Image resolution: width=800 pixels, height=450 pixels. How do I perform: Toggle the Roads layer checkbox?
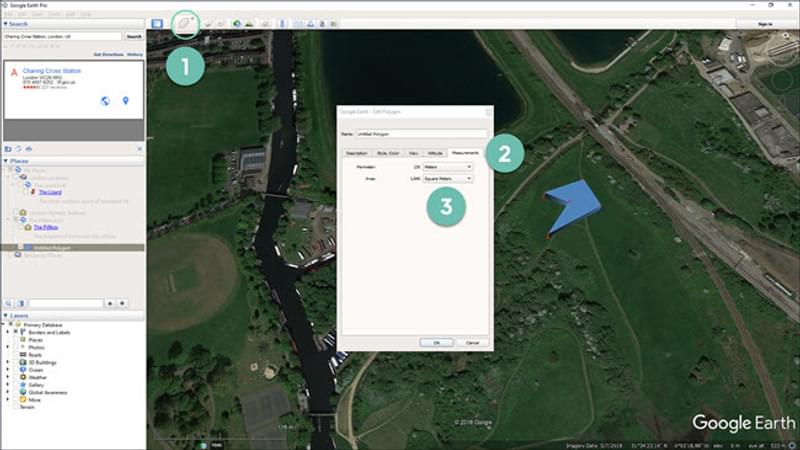click(17, 354)
